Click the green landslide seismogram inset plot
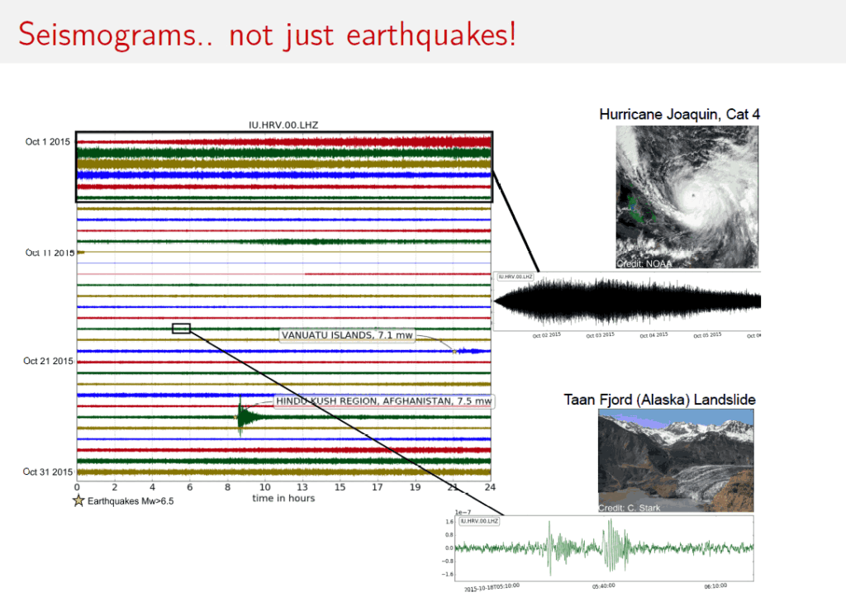Viewport: 846px width, 616px height. [604, 548]
